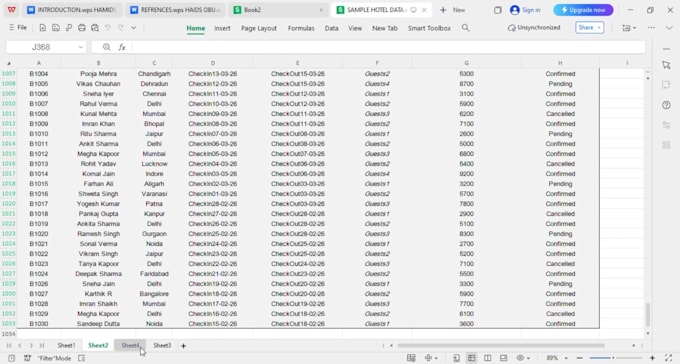Open eye protection dropdown arrow
This screenshot has width=680, height=364.
(x=528, y=358)
